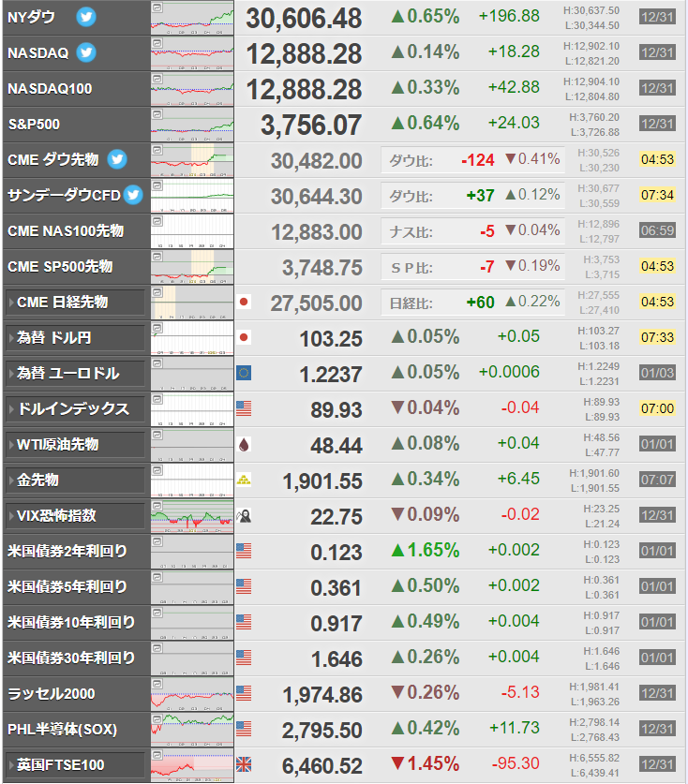Click the UK flag on 英国FTSE100 row
Image resolution: width=688 pixels, height=784 pixels.
(x=244, y=764)
